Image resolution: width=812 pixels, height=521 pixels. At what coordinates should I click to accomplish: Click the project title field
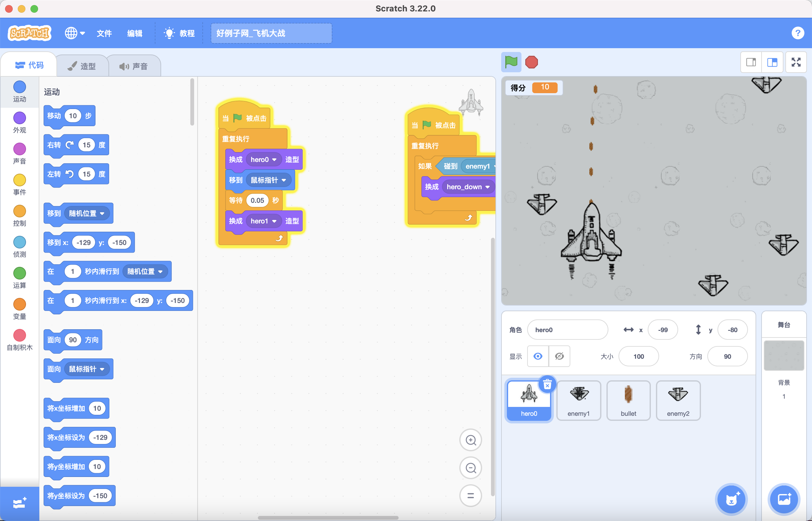point(271,33)
